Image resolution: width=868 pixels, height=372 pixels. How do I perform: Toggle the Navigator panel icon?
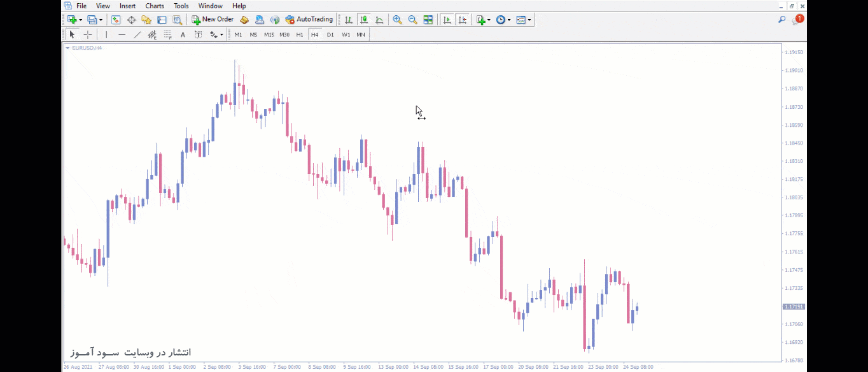pyautogui.click(x=146, y=20)
